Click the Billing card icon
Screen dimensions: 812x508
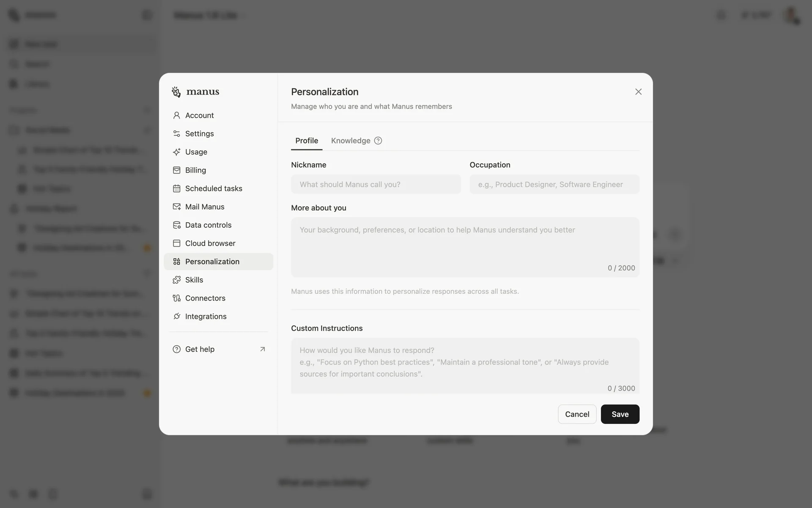[x=176, y=170]
